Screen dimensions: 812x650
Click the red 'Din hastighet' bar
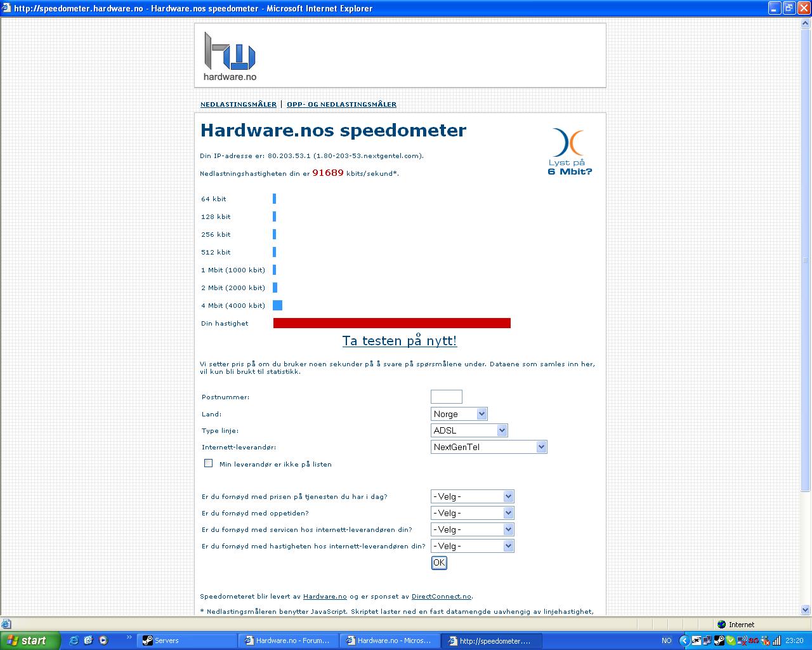point(392,323)
